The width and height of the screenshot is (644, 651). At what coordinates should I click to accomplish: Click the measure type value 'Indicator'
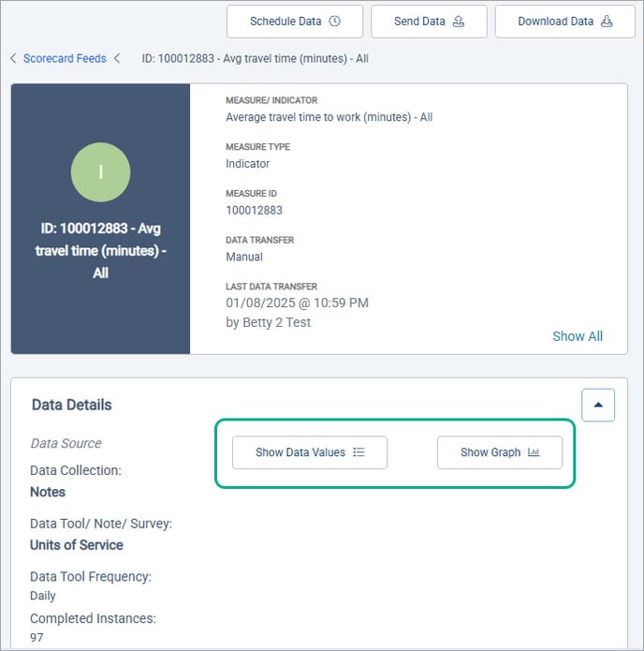click(248, 164)
